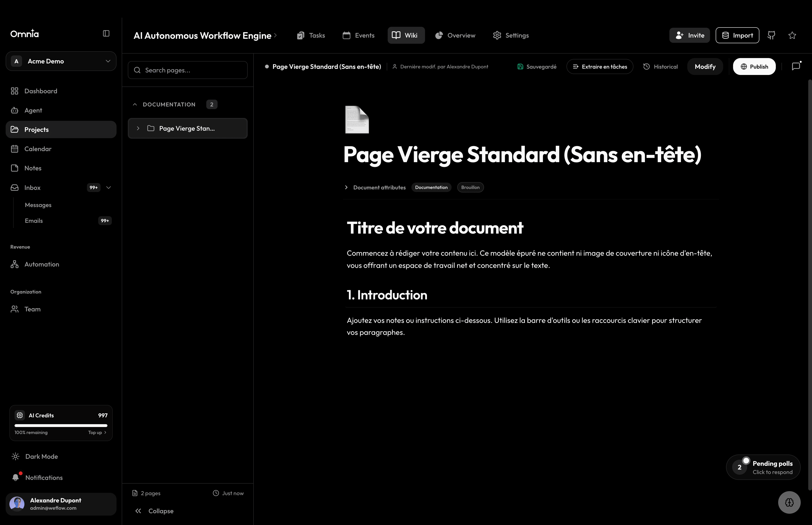Switch to the Overview tab
This screenshot has height=525, width=812.
(x=455, y=35)
